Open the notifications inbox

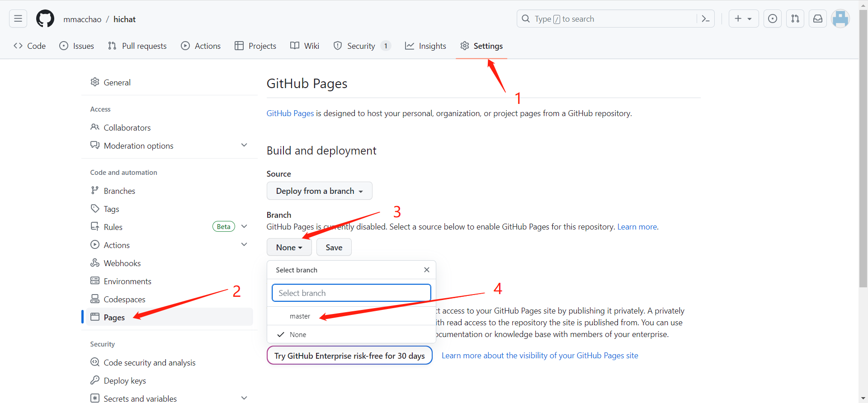[x=818, y=19]
